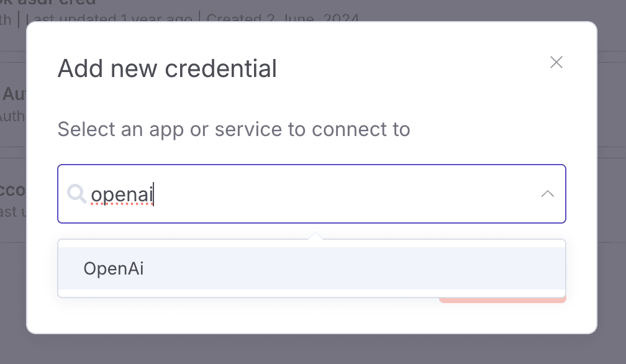Click inside the openai search input field
626x364 pixels.
click(248, 194)
